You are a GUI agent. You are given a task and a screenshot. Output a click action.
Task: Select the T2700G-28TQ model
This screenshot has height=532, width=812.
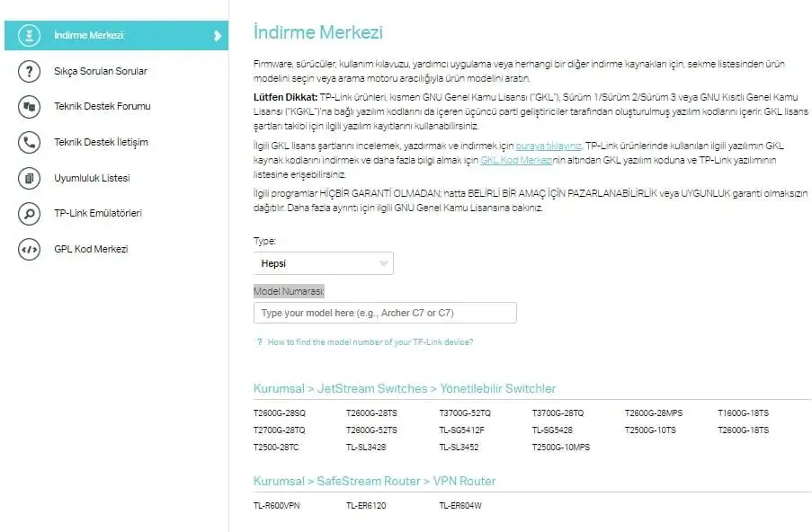pos(279,430)
